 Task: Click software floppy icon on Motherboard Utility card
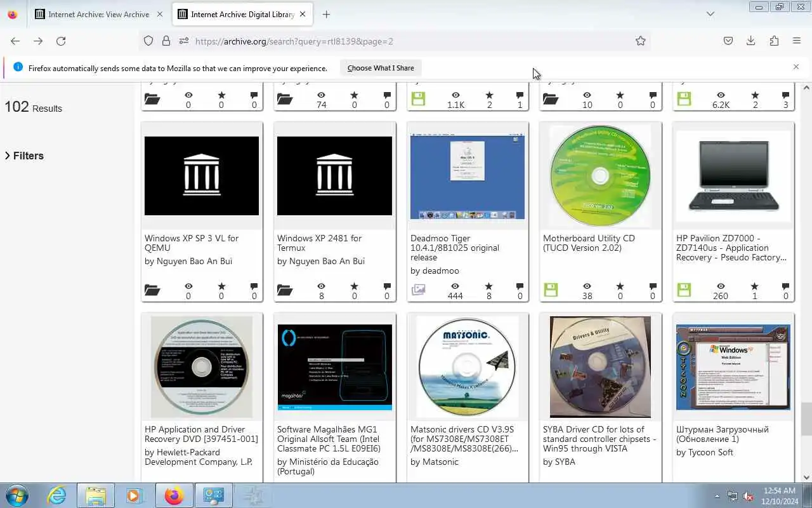[x=551, y=290]
